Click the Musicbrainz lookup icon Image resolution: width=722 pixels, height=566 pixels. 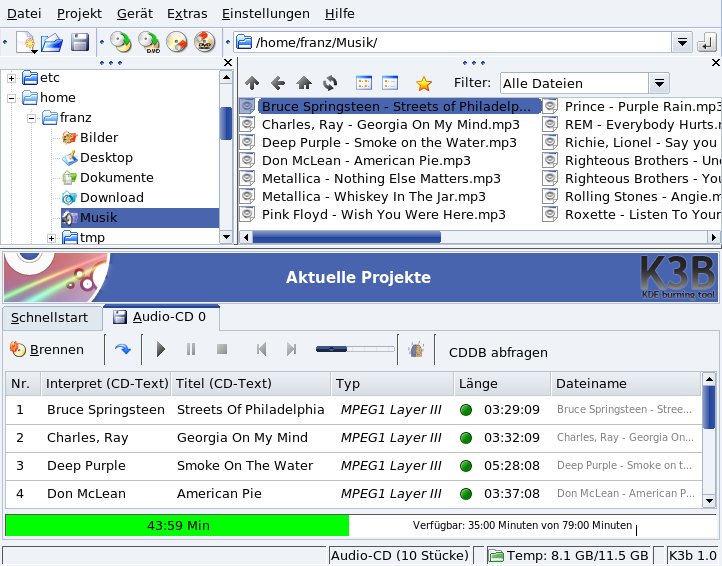[x=416, y=350]
